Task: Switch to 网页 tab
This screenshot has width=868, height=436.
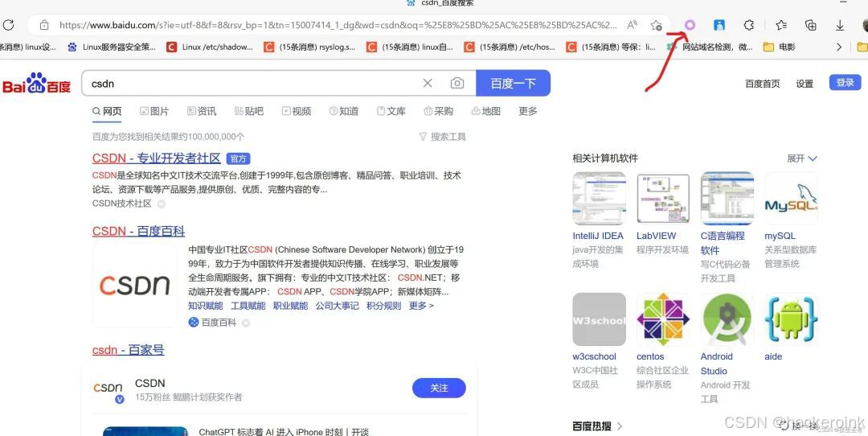Action: [x=107, y=111]
